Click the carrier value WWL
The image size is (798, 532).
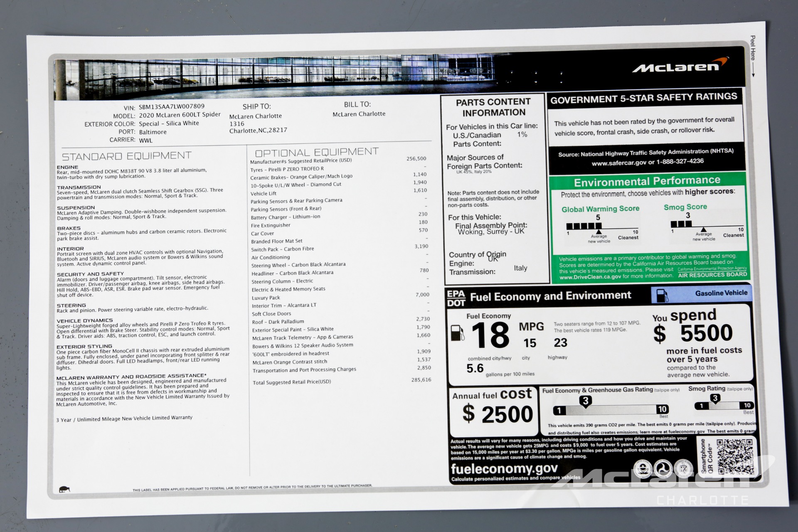[146, 140]
